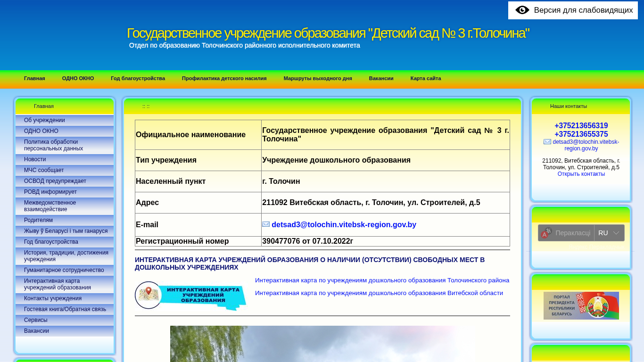Open Маршруты выходного дня menu item
Screen dimensions: 644x362
[317, 78]
